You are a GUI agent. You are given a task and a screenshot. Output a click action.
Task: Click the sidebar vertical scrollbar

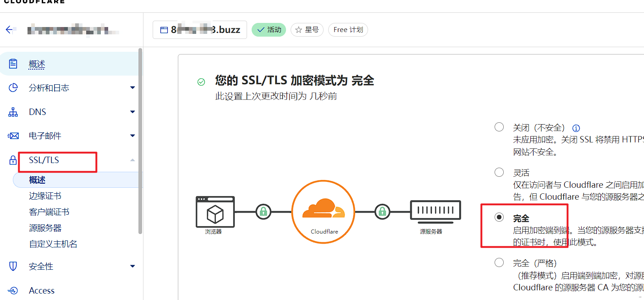tap(140, 137)
